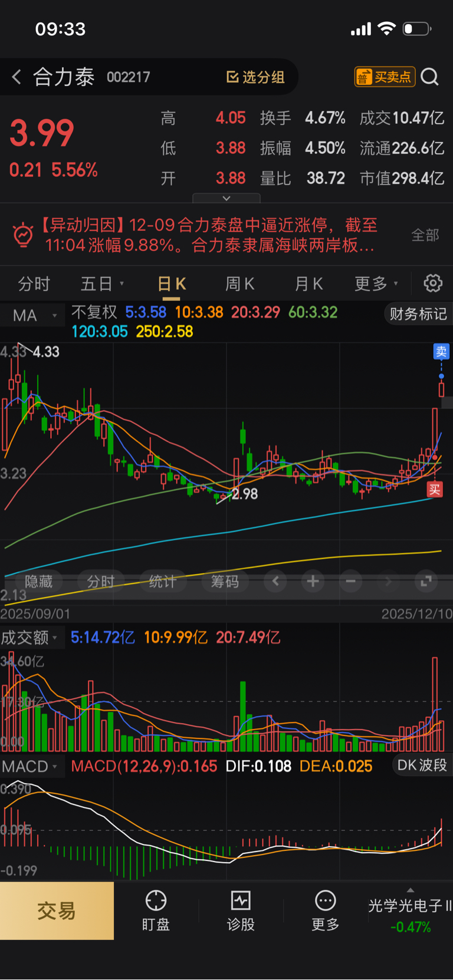Toggle 财务标记 markers
This screenshot has width=453, height=980.
pos(418,314)
